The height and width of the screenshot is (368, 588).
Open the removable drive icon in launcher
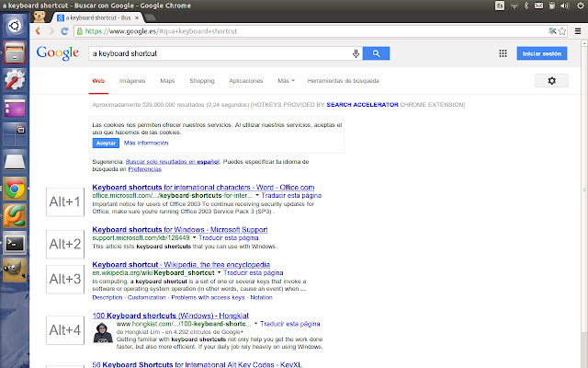pos(15,162)
